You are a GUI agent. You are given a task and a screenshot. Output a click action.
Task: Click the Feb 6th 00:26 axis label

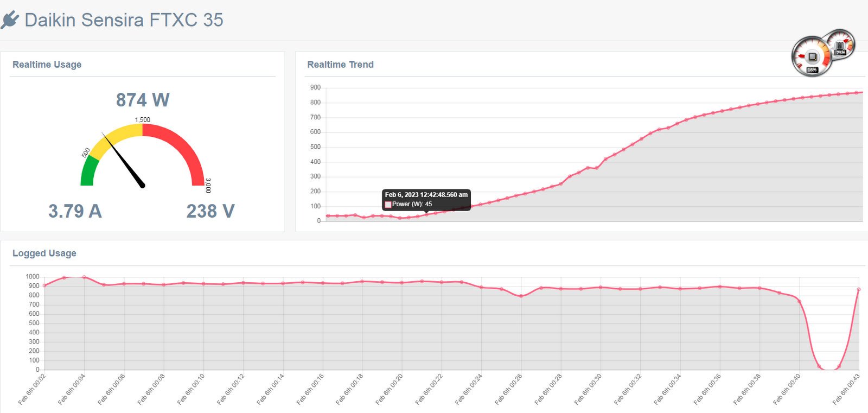pos(508,390)
